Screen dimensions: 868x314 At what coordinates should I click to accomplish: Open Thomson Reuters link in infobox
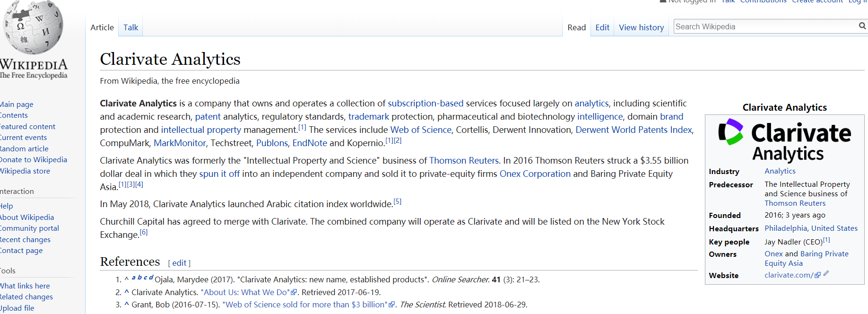795,203
